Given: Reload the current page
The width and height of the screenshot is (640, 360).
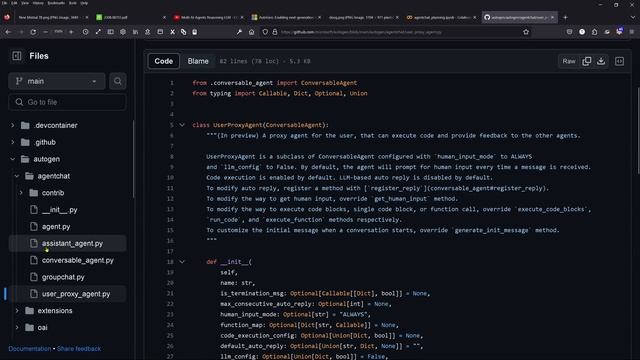Looking at the screenshot, I should click(x=33, y=32).
